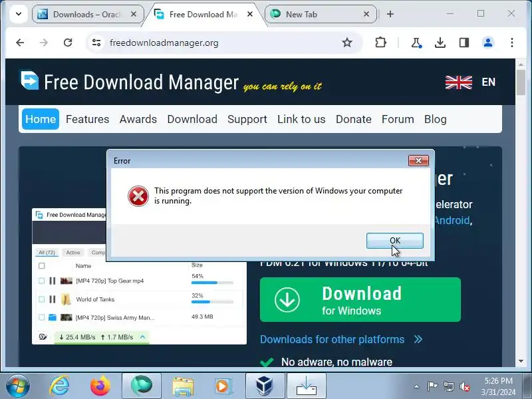Viewport: 532px width, 399px height.
Task: Click the FDM app screenshot thumbnail
Action: [x=139, y=303]
